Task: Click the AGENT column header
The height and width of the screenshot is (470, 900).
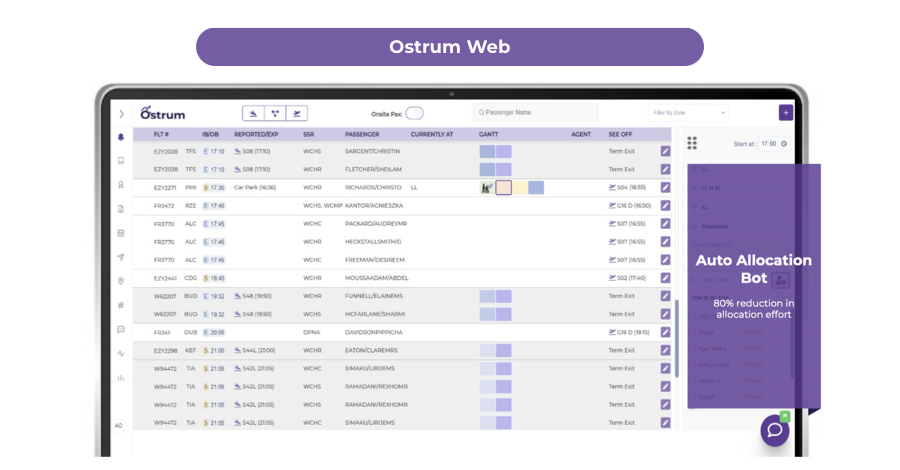Action: point(581,134)
